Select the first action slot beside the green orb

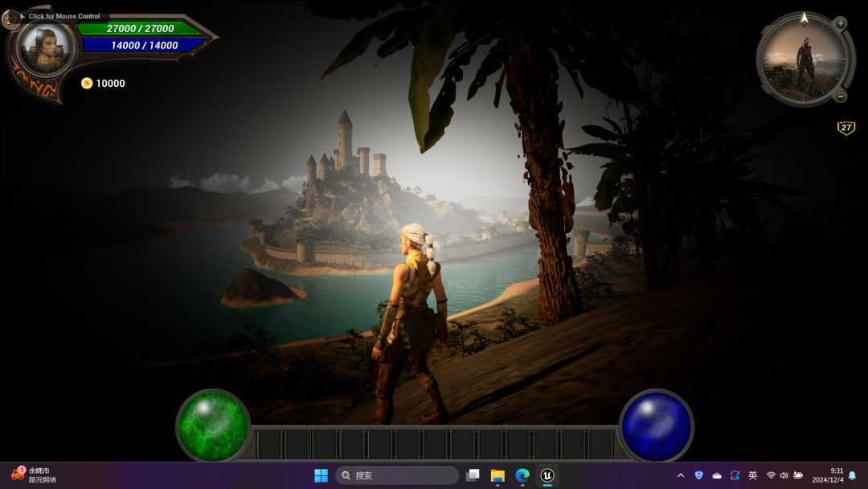click(x=269, y=444)
